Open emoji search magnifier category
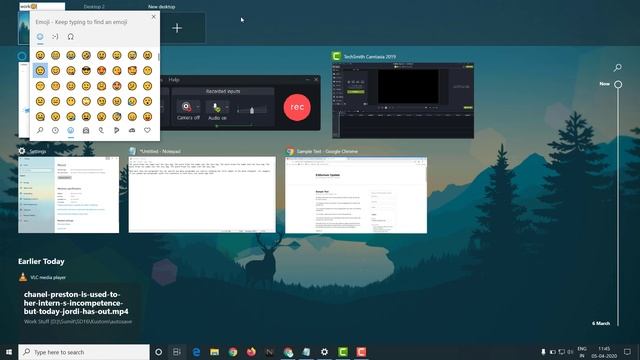Viewport: 640px width, 360px height. coord(40,130)
